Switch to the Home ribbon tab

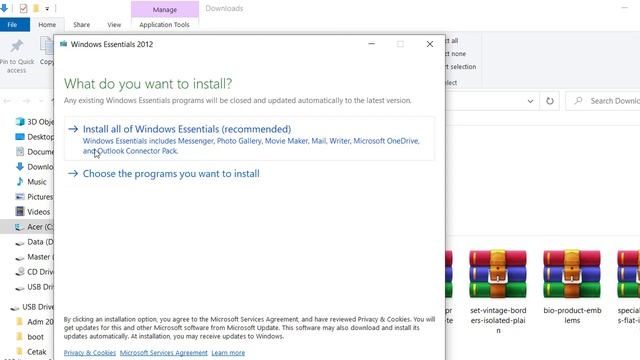[x=47, y=24]
